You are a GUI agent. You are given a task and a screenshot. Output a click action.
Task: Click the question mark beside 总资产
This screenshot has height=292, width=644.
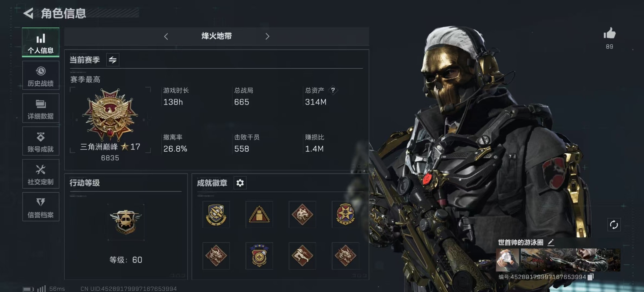333,90
